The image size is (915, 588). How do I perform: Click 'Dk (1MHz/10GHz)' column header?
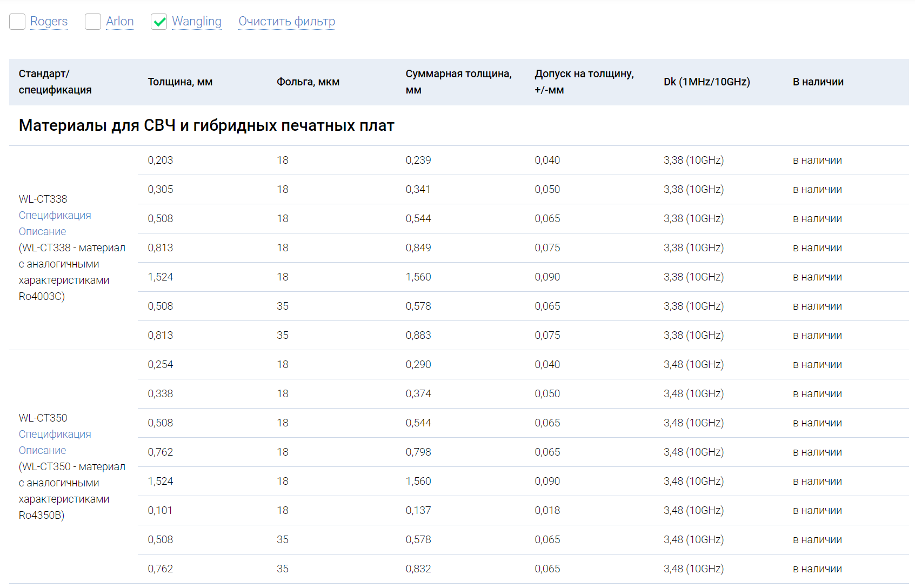pos(707,82)
